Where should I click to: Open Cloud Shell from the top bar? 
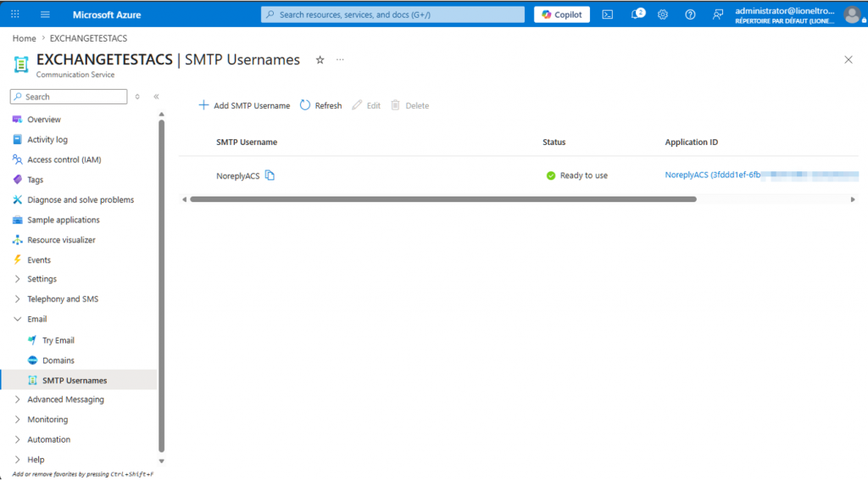pos(607,14)
